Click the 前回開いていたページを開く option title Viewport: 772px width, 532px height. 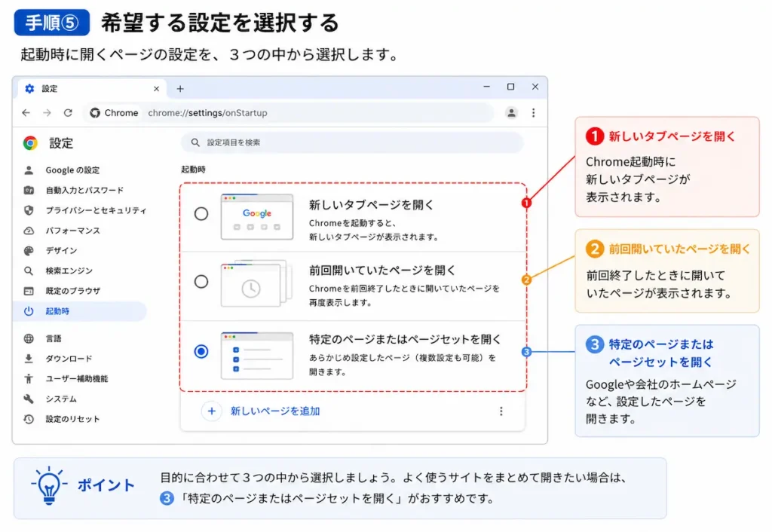pyautogui.click(x=382, y=271)
